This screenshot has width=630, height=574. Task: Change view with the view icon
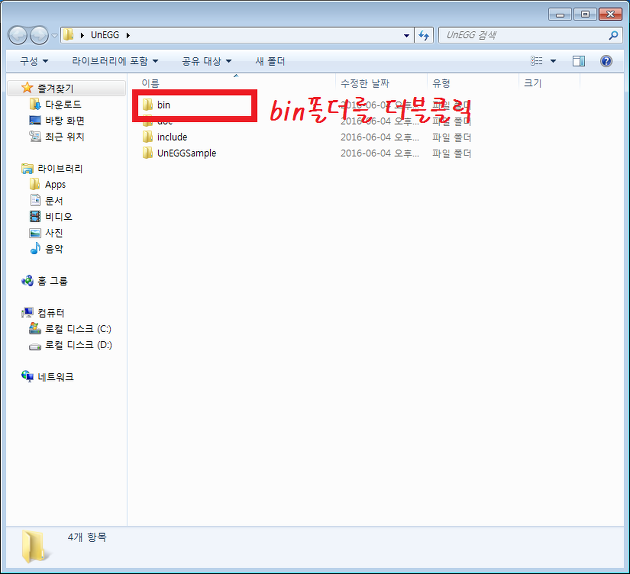(x=536, y=61)
